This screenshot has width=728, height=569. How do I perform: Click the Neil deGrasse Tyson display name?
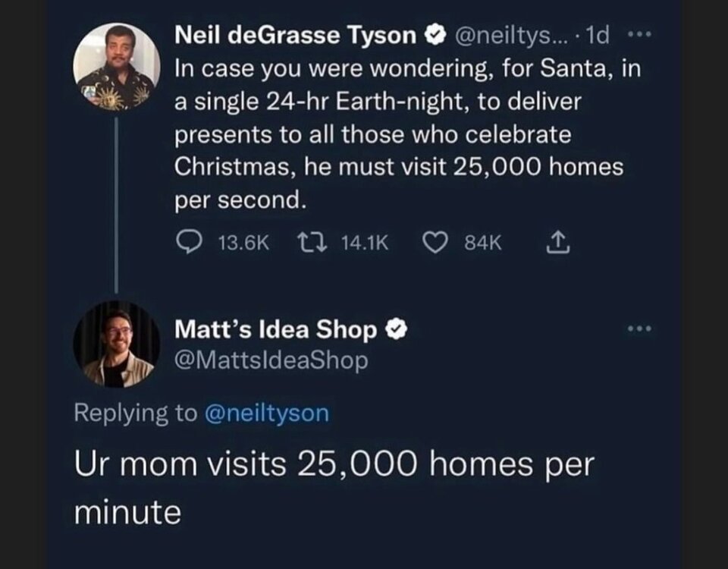[x=295, y=36]
